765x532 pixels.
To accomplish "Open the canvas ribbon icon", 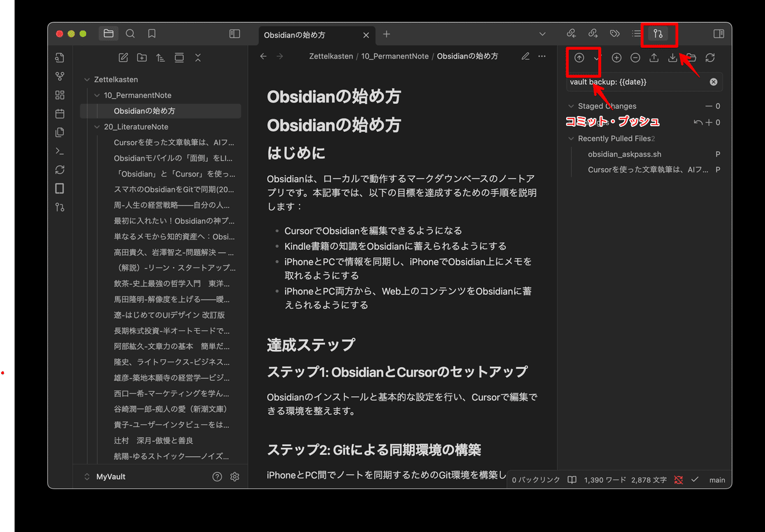I will pyautogui.click(x=60, y=95).
